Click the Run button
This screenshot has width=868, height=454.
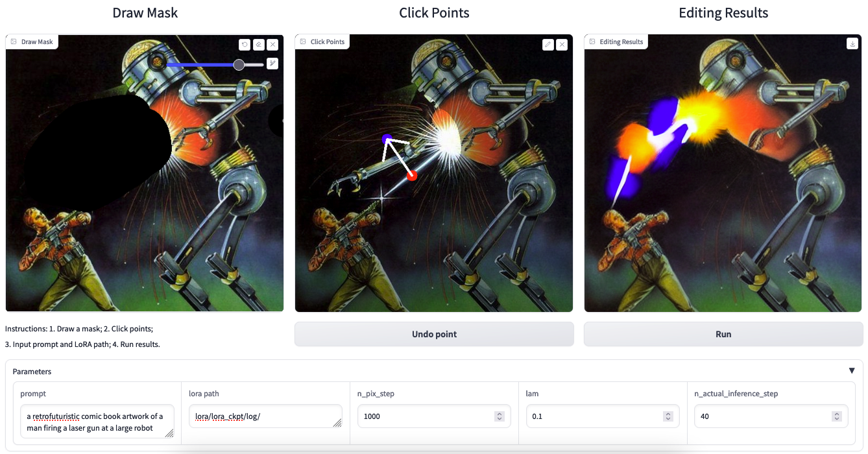[x=723, y=334]
